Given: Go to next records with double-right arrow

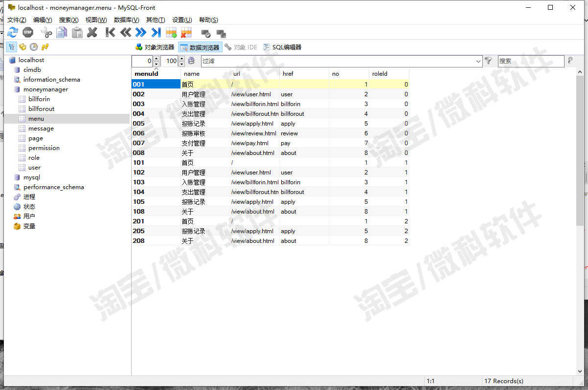Looking at the screenshot, I should coord(141,32).
